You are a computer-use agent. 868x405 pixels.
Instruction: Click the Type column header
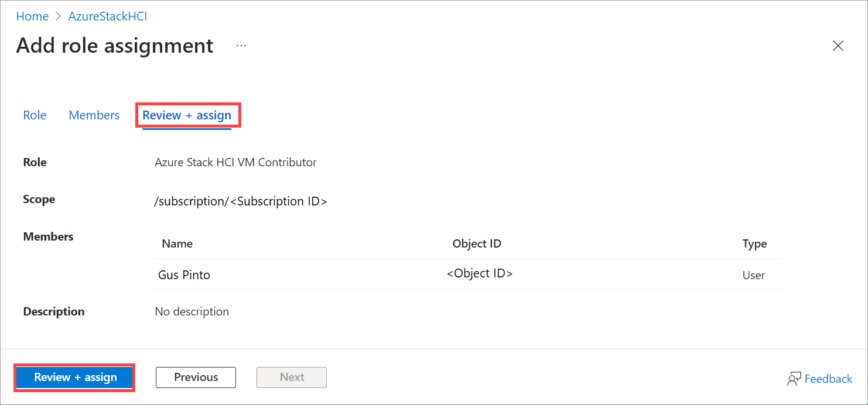754,244
